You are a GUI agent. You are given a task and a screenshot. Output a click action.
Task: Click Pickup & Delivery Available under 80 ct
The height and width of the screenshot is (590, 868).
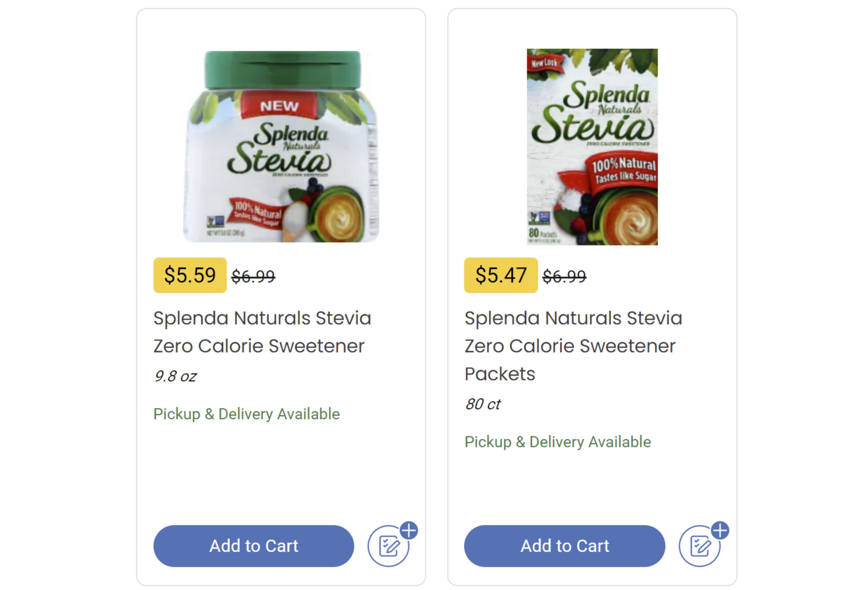(558, 442)
